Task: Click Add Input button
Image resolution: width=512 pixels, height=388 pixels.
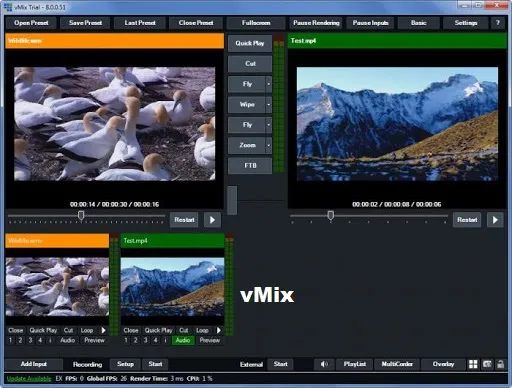Action: (x=34, y=364)
